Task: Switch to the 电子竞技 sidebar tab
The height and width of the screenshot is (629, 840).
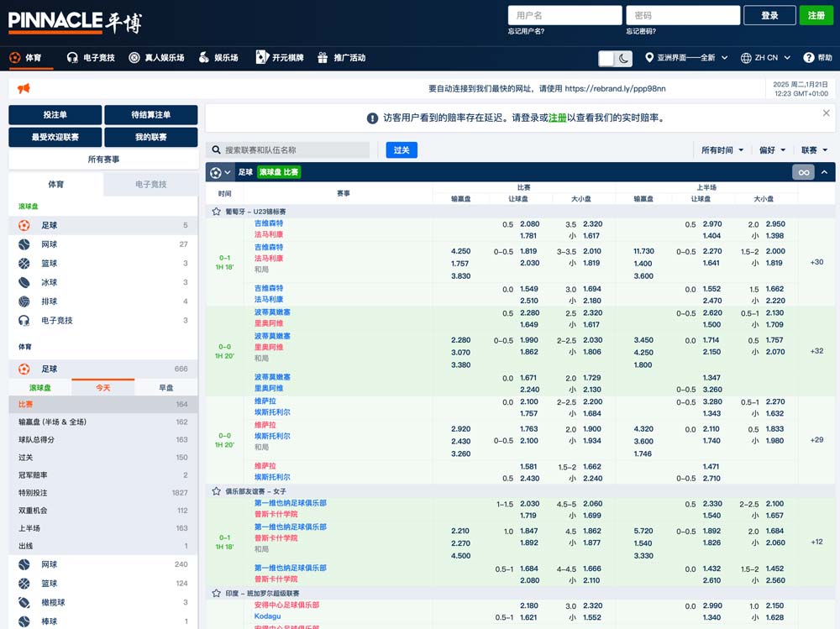Action: [150, 184]
